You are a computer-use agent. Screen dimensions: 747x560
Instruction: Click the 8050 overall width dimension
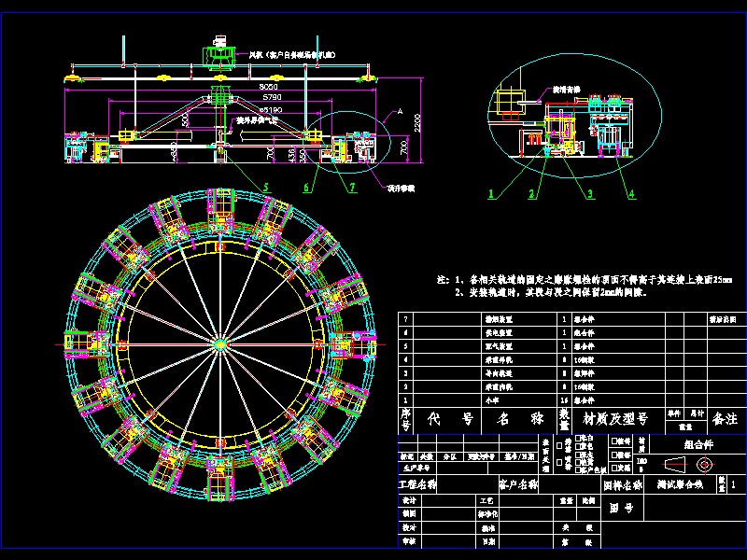[268, 86]
